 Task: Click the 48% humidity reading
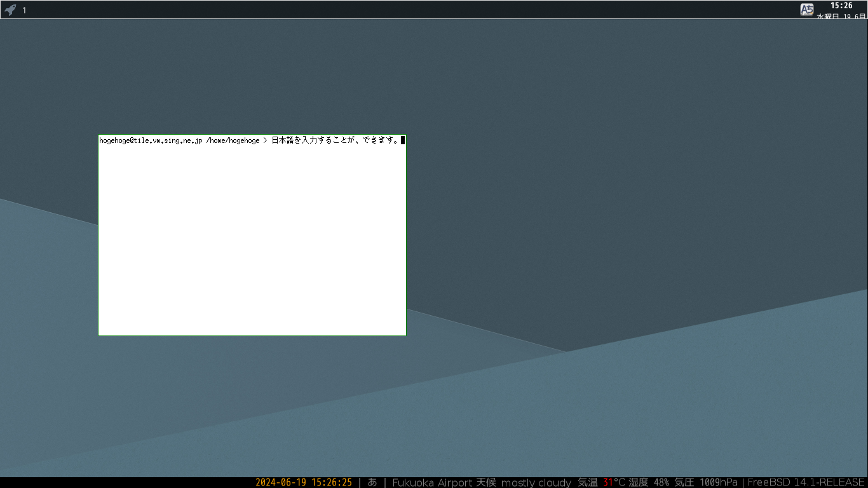661,482
